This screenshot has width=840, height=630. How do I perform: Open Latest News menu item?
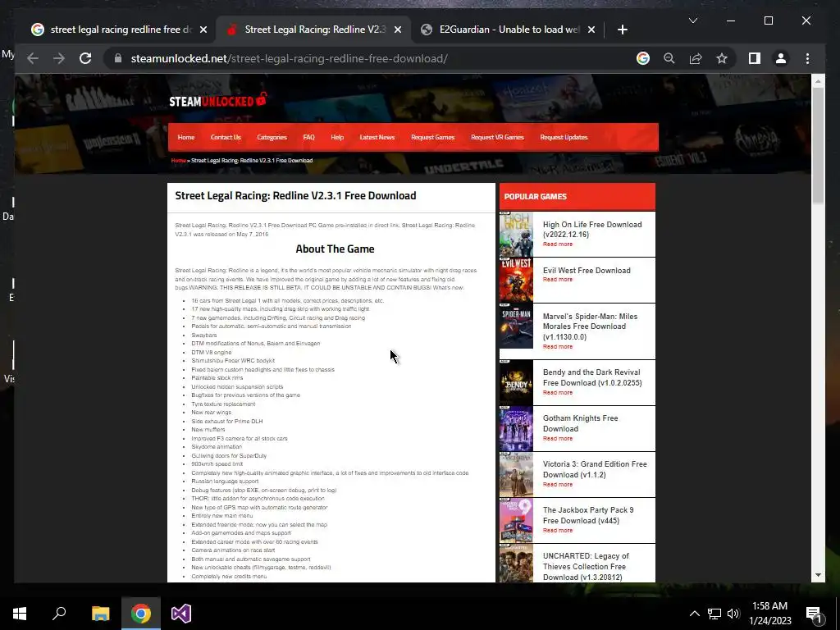click(x=377, y=137)
